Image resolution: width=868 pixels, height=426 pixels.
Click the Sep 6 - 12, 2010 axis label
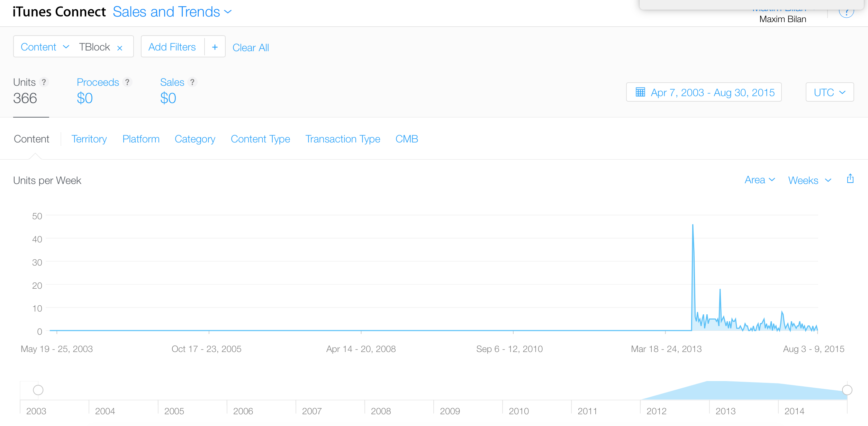click(509, 349)
